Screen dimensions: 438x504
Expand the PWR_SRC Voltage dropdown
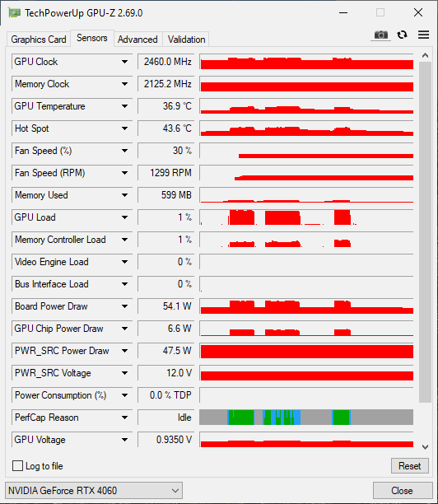coord(124,373)
